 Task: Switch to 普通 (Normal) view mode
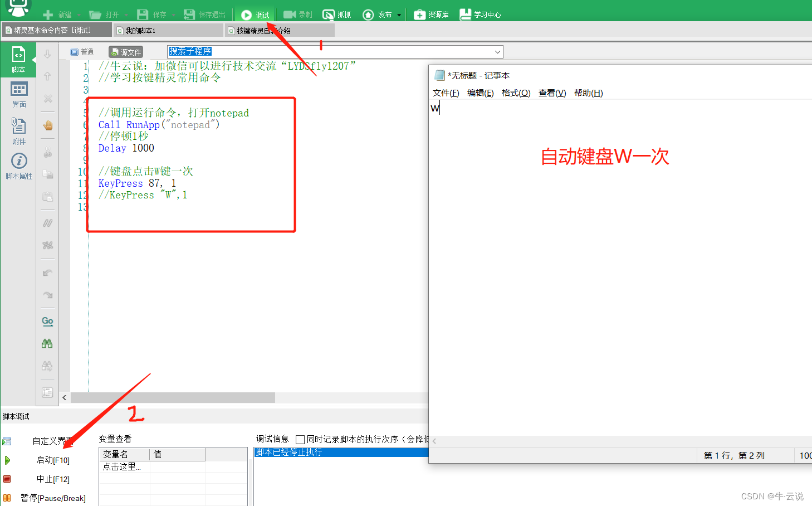pyautogui.click(x=82, y=52)
